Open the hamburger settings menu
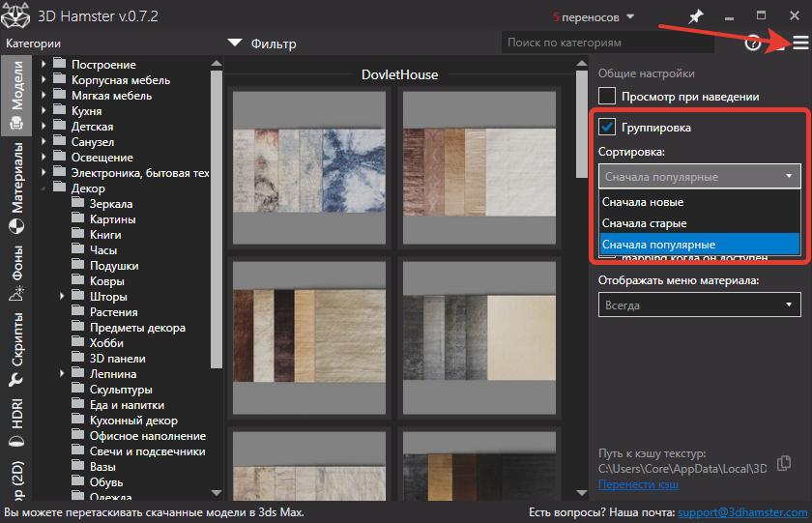The width and height of the screenshot is (812, 523). coord(800,43)
